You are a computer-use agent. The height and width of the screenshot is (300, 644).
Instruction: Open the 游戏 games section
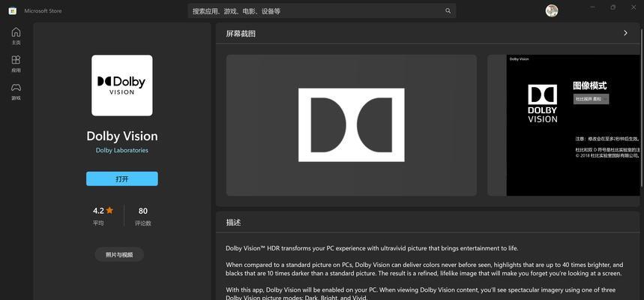coord(16,91)
